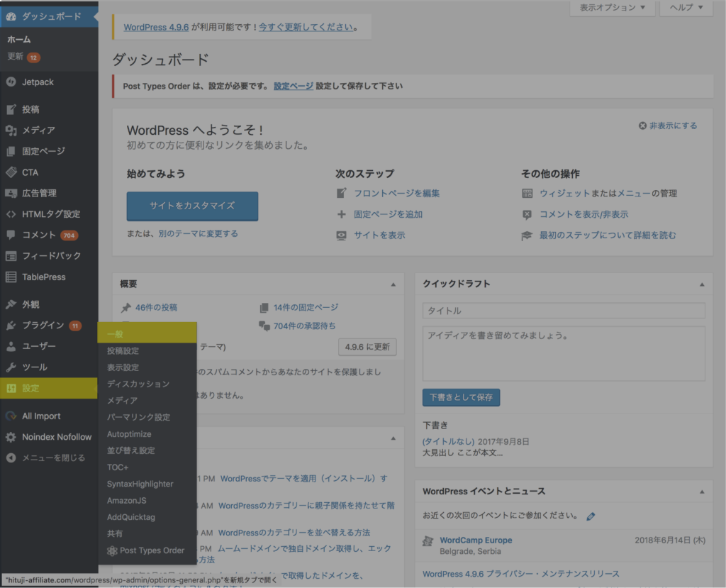Dismiss welcome panel with 非表示にする
Image resolution: width=726 pixels, height=588 pixels.
pos(668,126)
